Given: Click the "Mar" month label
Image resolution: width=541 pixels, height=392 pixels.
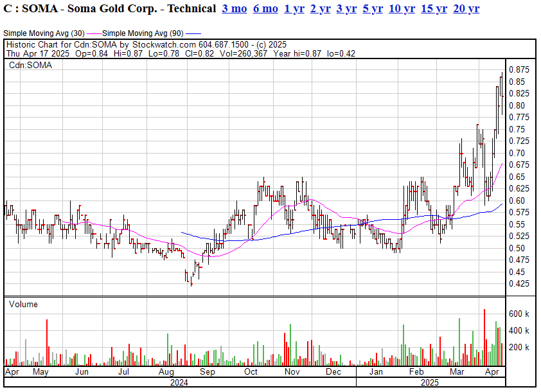Looking at the screenshot, I should (x=457, y=372).
